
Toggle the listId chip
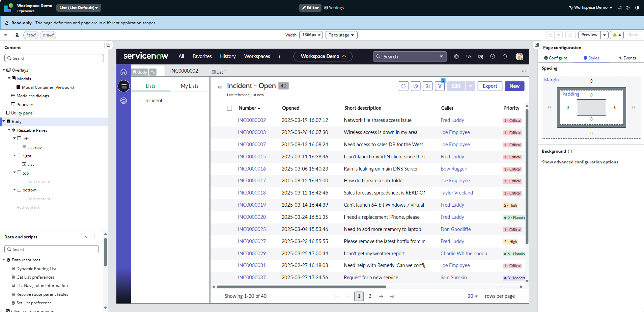pos(31,35)
